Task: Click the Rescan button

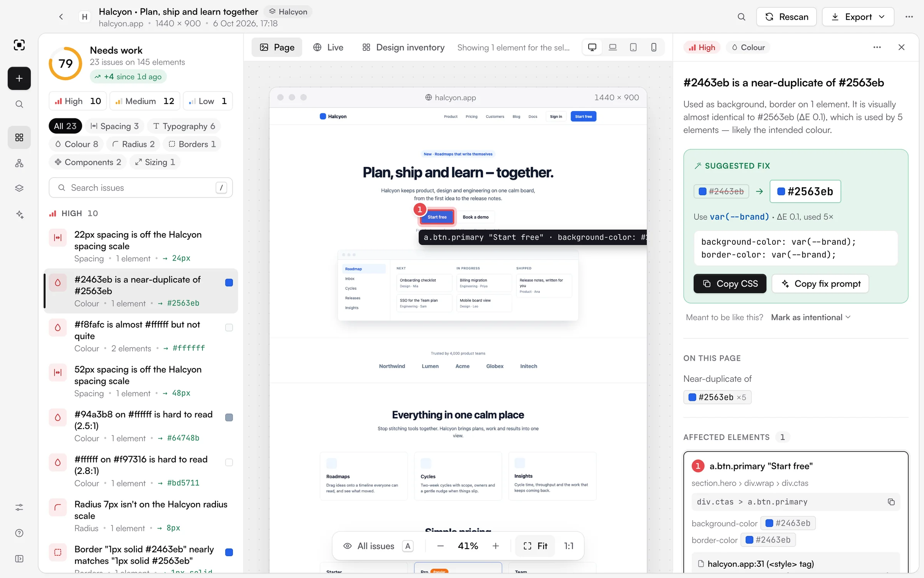Action: coord(786,17)
